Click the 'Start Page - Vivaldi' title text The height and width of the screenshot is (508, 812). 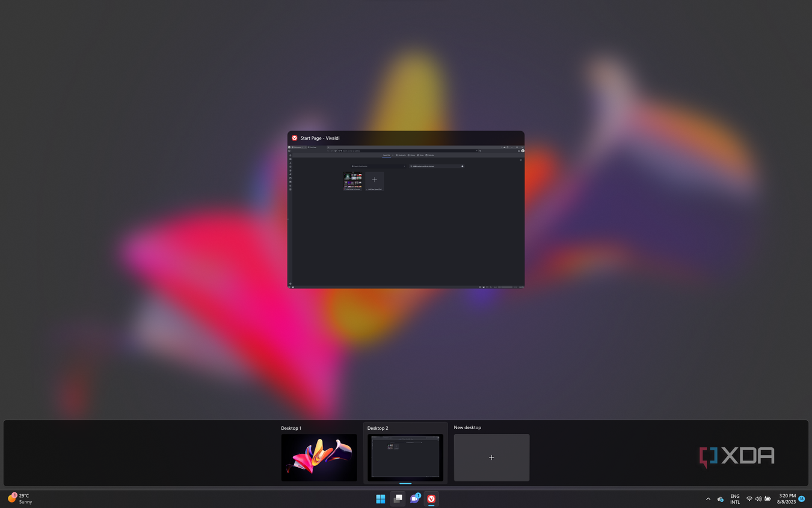coord(320,138)
